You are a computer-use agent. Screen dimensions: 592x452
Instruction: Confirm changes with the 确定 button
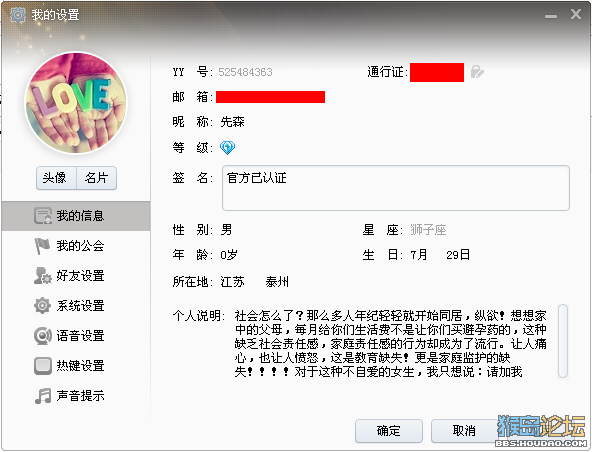pos(388,430)
